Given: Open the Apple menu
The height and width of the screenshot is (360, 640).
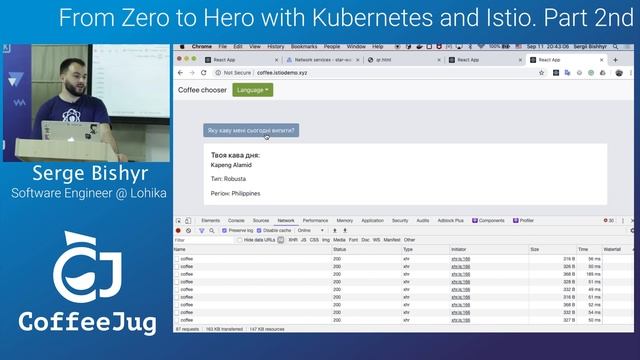Looking at the screenshot, I should (182, 47).
